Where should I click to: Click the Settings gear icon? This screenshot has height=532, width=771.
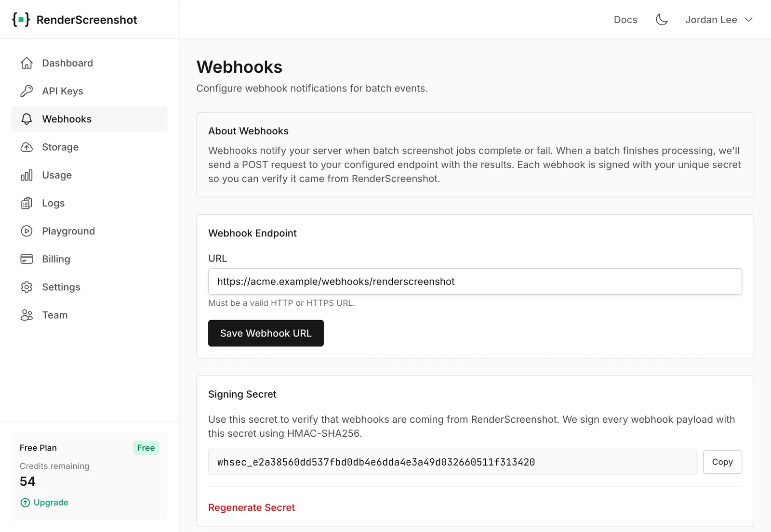(x=27, y=287)
